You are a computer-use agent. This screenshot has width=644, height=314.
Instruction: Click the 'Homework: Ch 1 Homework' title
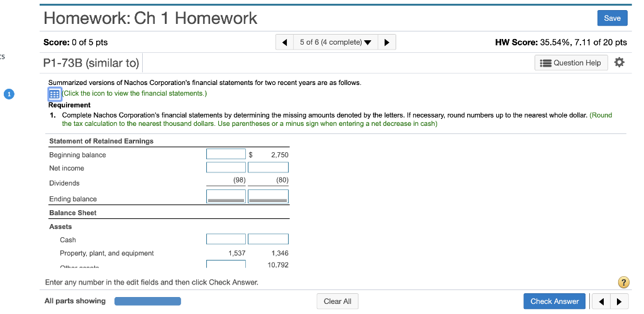pyautogui.click(x=150, y=18)
